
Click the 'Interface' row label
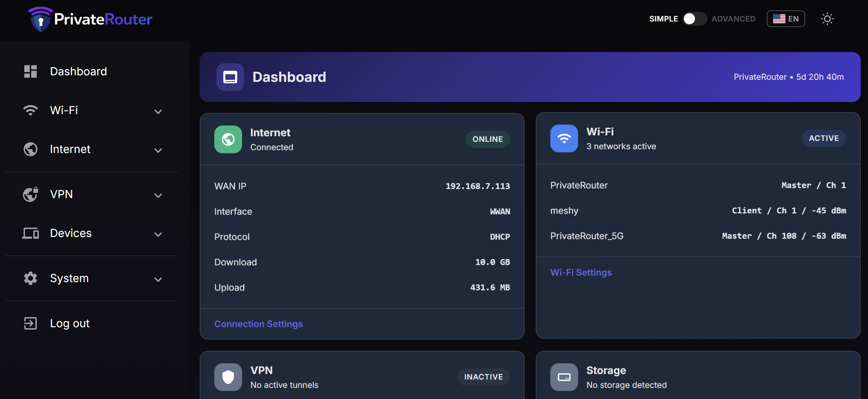click(233, 212)
